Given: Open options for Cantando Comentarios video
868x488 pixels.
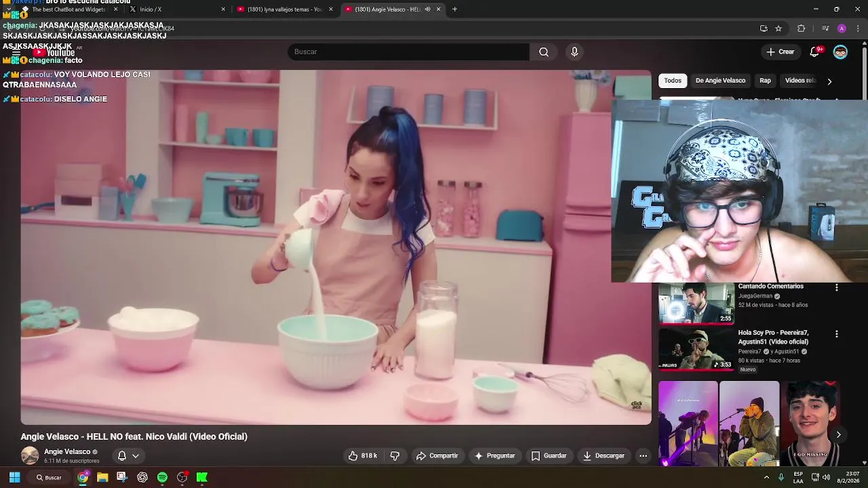Looking at the screenshot, I should point(836,288).
